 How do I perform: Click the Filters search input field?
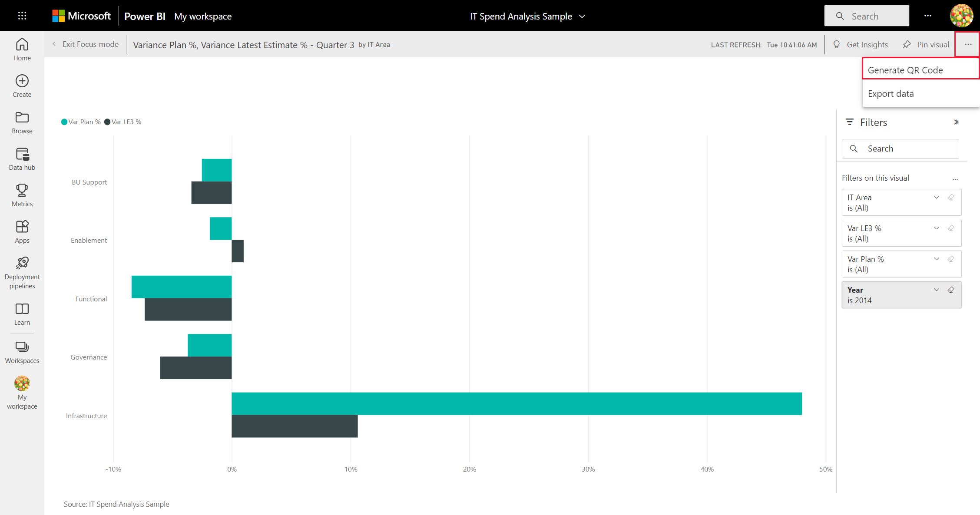(x=901, y=149)
